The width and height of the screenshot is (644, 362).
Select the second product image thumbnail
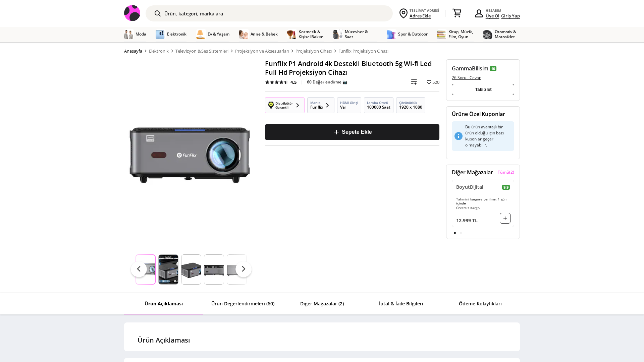[x=168, y=269]
